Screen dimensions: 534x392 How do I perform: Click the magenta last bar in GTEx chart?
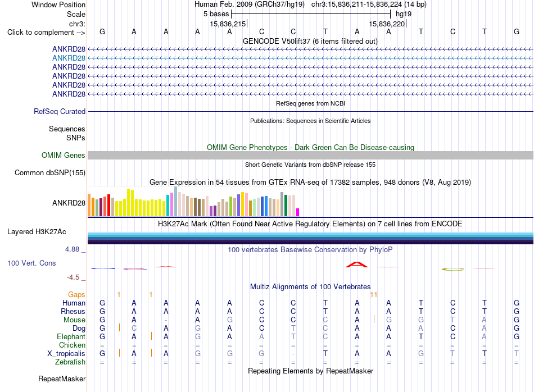(298, 212)
